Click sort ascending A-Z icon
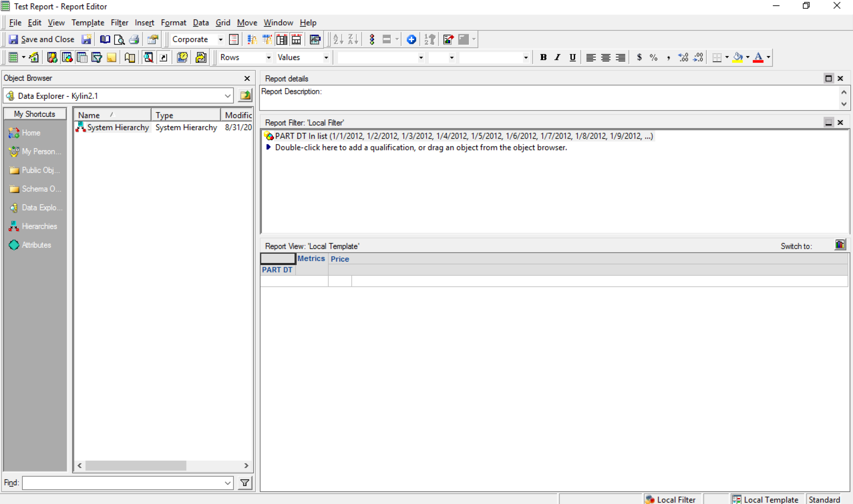 click(x=338, y=39)
